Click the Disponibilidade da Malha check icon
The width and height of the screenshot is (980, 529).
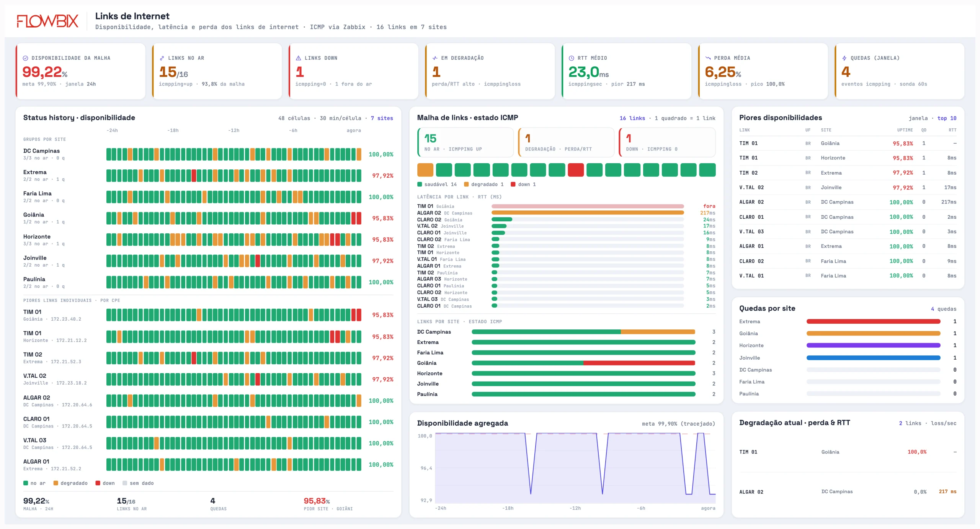pyautogui.click(x=26, y=58)
